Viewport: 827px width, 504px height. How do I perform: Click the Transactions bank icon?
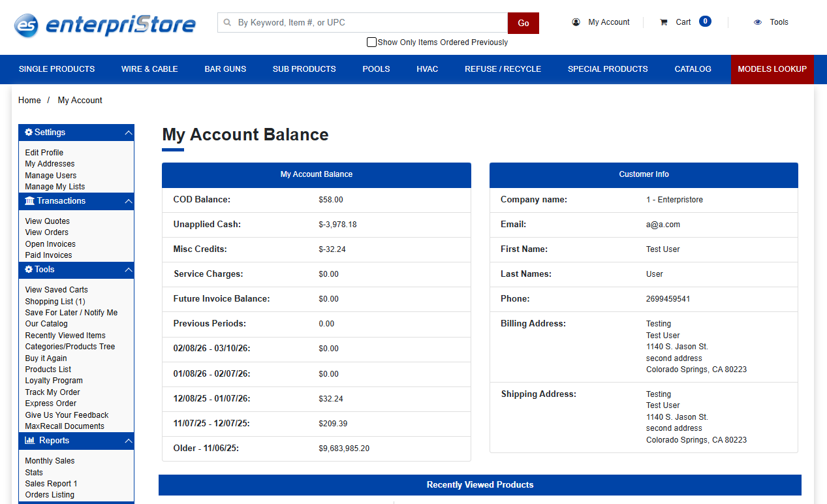[x=29, y=200]
